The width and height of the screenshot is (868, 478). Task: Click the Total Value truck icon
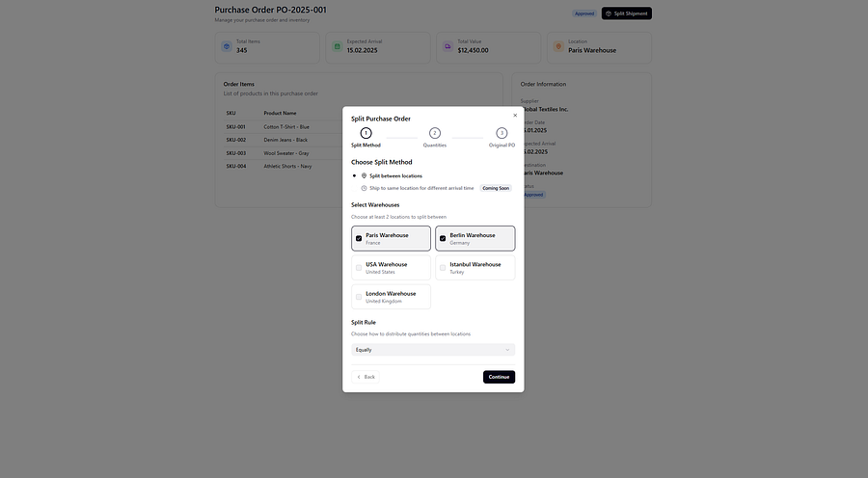448,46
